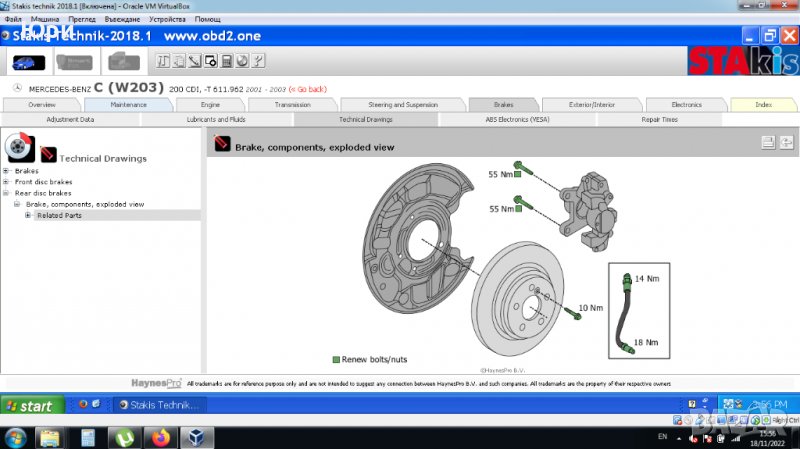Click the red Go back link
Viewport: 800px width, 449px height.
(x=309, y=89)
